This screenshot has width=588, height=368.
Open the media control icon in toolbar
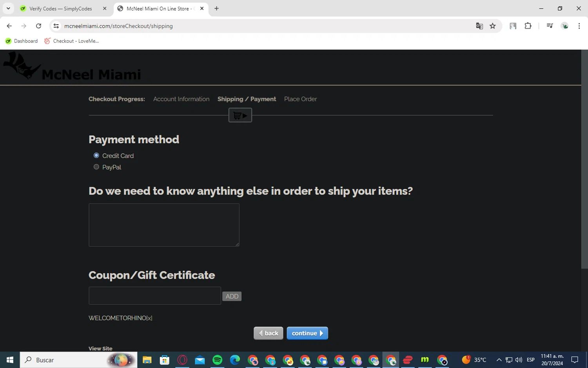point(550,26)
